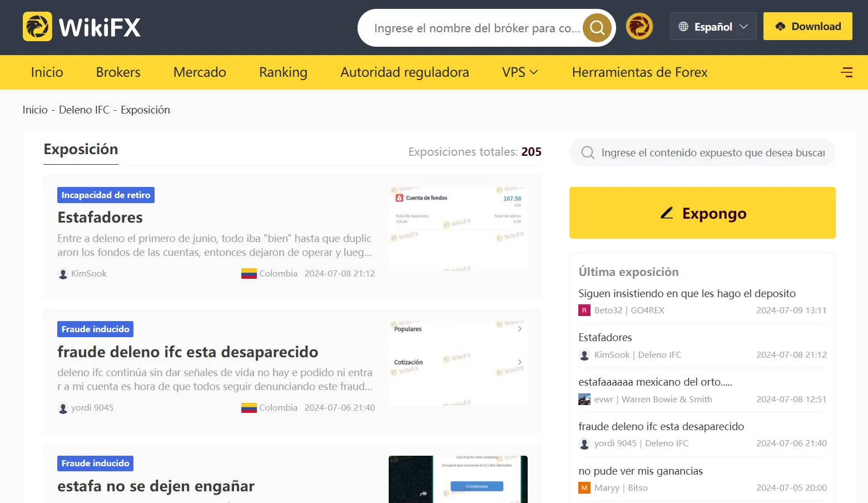This screenshot has height=503, width=868.
Task: Click Colombia flag in fraude deleno card
Action: 249,408
